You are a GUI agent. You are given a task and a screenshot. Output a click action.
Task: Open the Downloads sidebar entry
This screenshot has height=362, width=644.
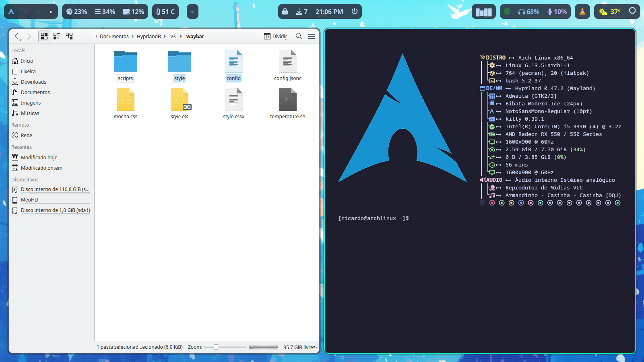pos(33,82)
